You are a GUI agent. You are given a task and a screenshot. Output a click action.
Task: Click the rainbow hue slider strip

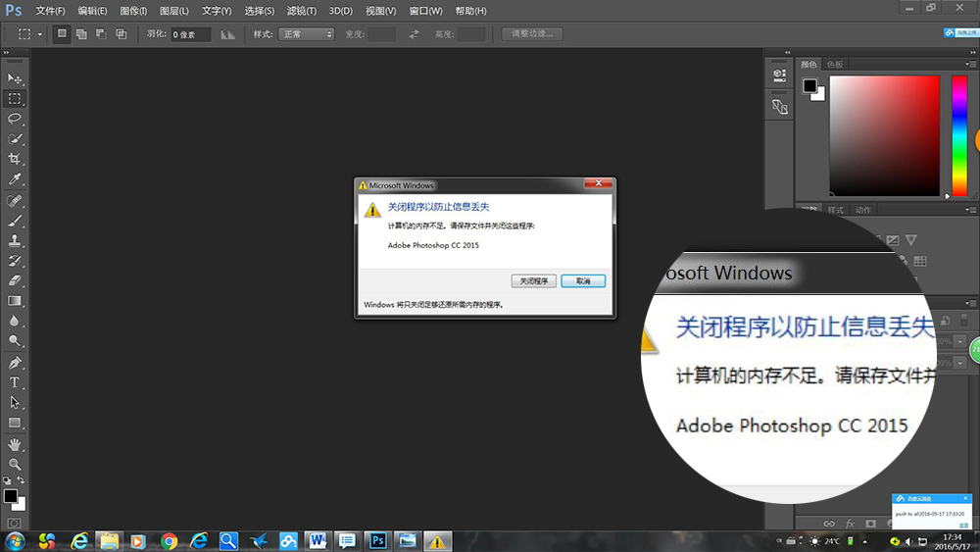[959, 135]
